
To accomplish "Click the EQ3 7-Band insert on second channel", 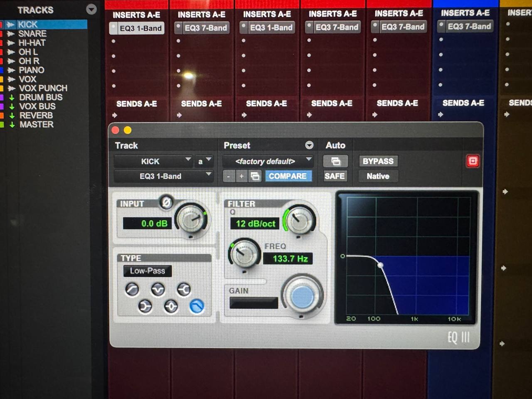I will point(206,28).
